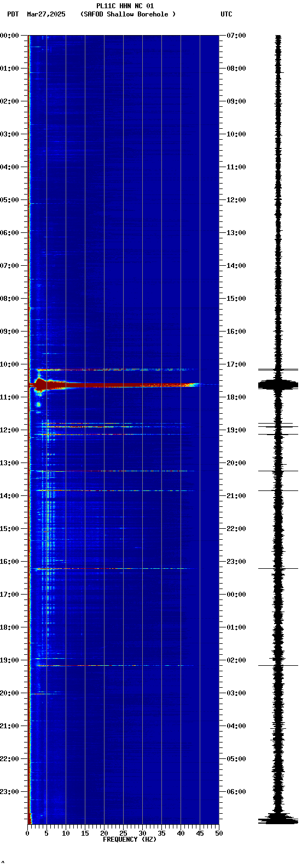The image size is (302, 868).
Task: Click the UTC time label '02:00'
Action: (x=236, y=660)
